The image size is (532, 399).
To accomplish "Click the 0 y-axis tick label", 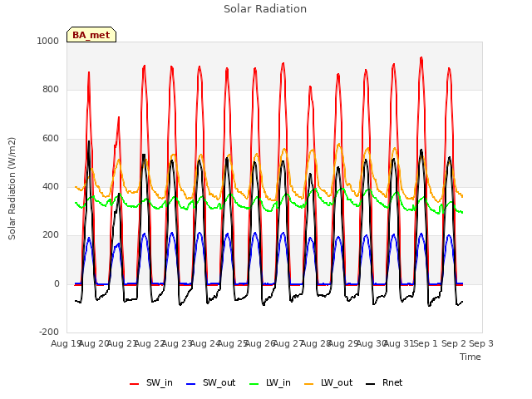I will coord(57,284).
